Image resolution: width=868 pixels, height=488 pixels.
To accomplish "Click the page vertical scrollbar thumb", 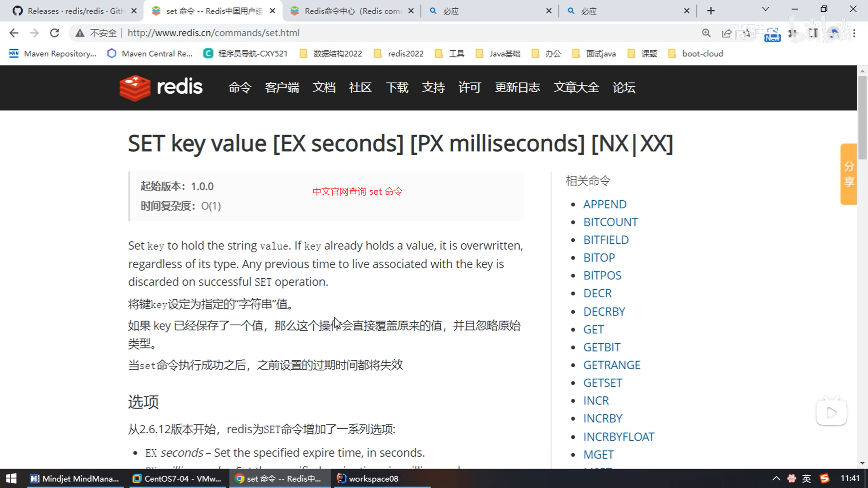I will pos(862,117).
